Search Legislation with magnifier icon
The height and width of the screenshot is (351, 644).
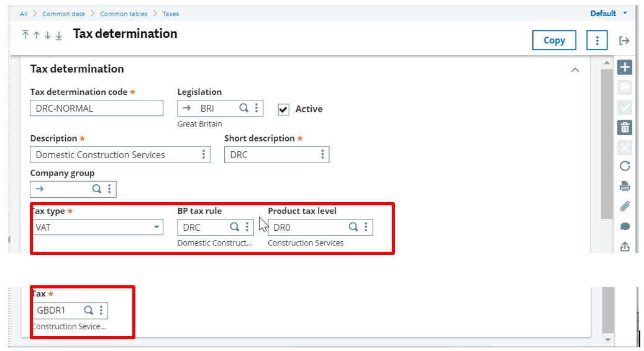244,108
